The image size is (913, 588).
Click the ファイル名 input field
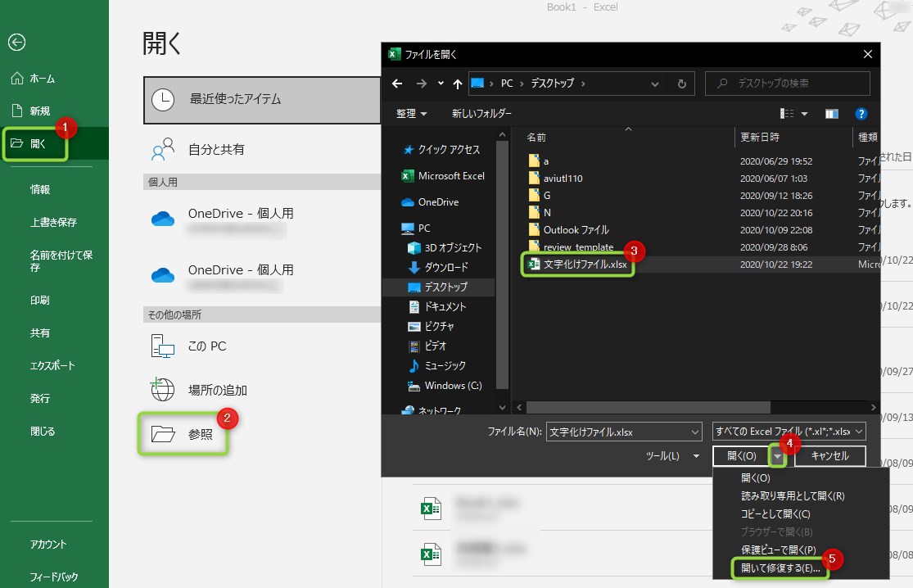click(x=624, y=432)
